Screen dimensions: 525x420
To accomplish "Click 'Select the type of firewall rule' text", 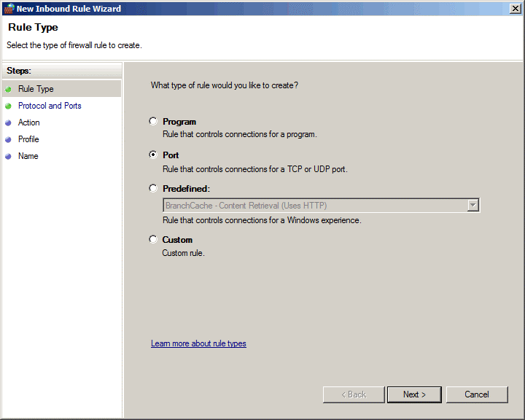I will [74, 45].
